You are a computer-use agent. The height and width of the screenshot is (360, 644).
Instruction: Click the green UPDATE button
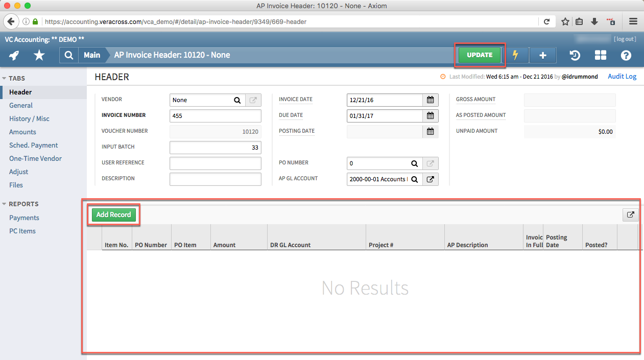[x=479, y=55]
